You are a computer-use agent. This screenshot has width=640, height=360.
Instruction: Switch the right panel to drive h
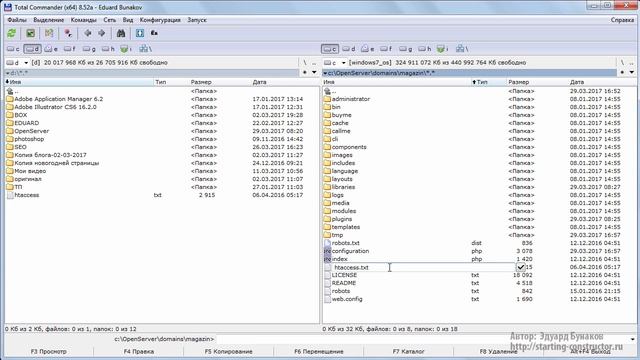(424, 49)
